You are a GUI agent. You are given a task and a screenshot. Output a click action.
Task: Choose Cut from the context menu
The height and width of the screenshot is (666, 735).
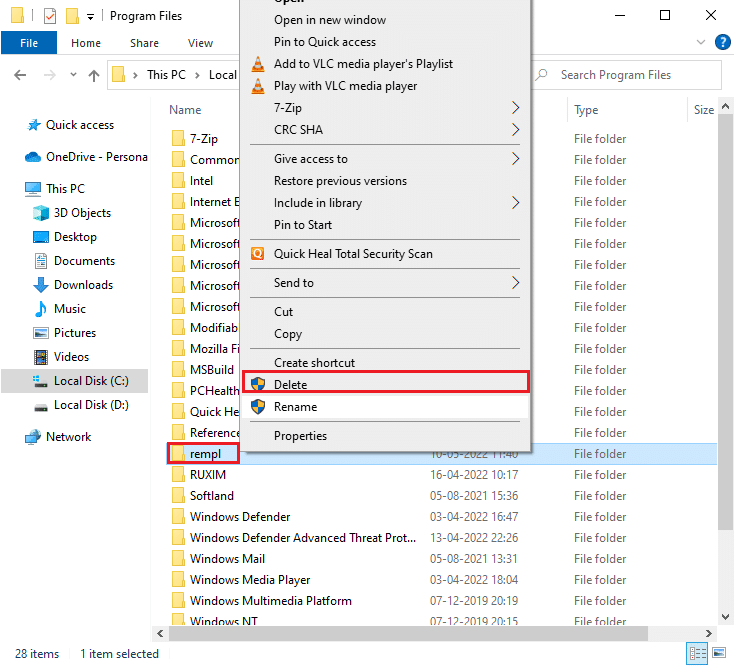click(x=386, y=312)
